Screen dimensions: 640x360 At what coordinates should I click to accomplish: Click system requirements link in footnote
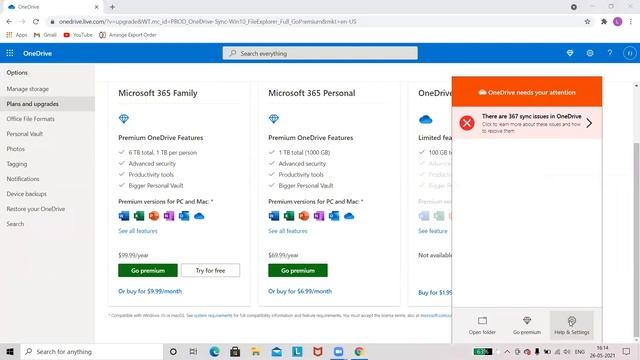tap(213, 316)
